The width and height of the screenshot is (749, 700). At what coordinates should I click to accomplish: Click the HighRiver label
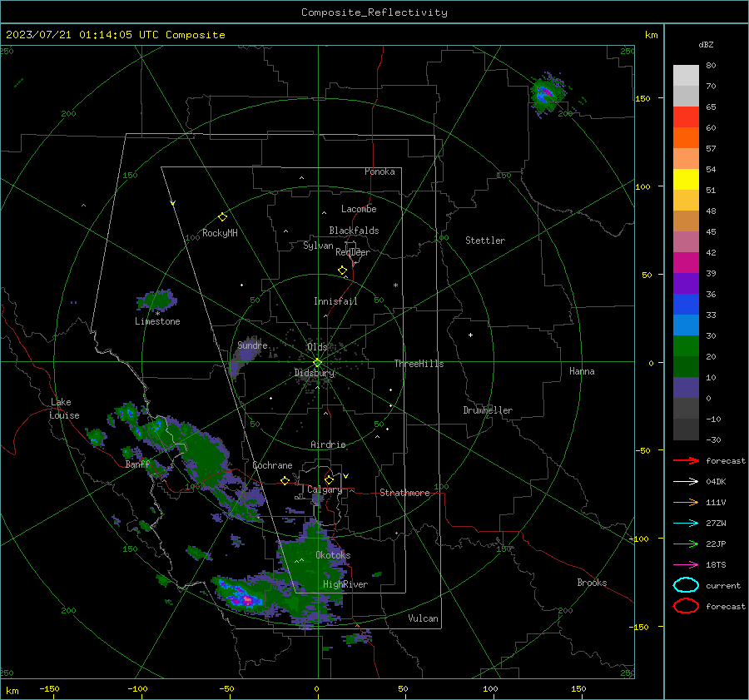pos(345,584)
